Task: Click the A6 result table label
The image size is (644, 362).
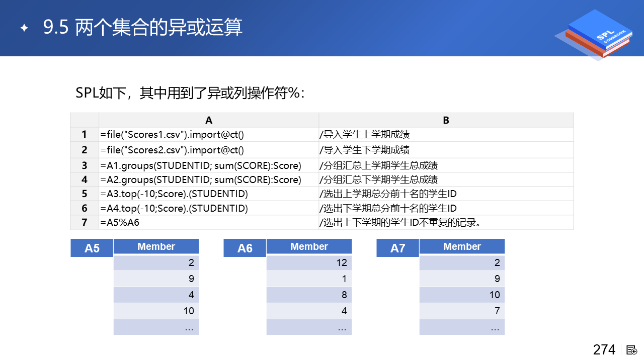Action: point(245,248)
